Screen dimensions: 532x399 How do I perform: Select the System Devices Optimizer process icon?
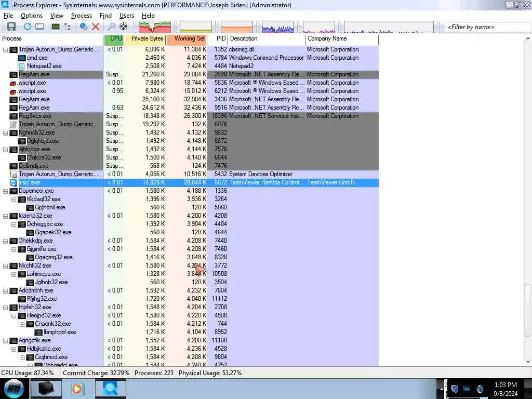click(13, 175)
